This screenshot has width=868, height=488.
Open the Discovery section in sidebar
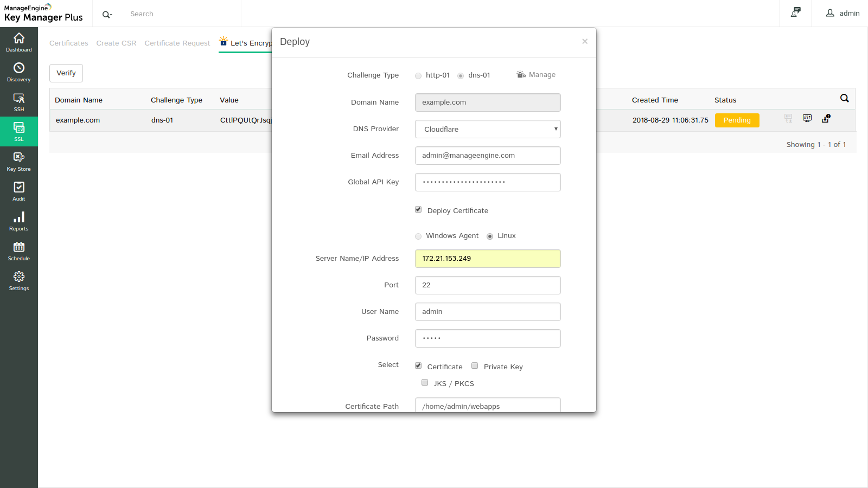pos(19,72)
